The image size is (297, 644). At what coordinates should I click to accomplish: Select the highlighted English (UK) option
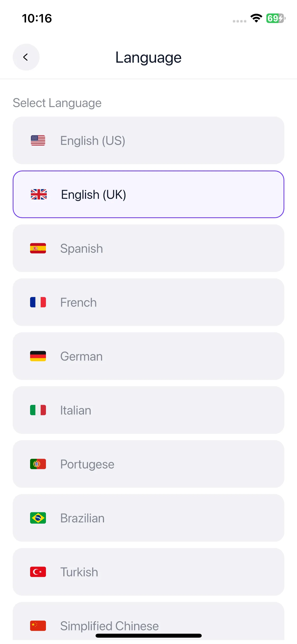(148, 194)
